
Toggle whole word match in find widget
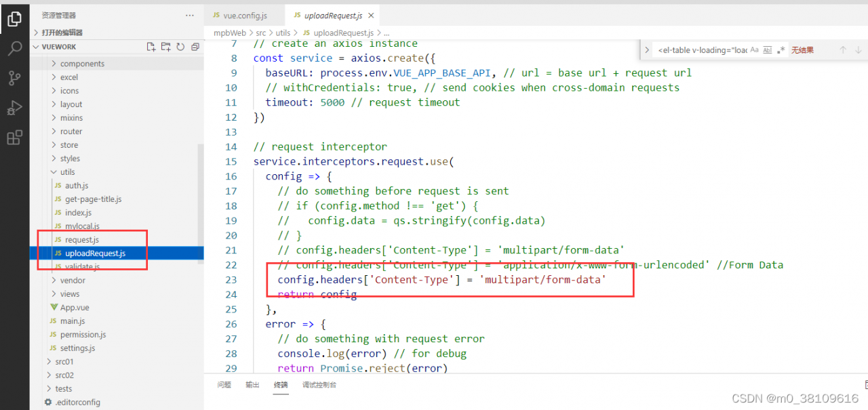pos(768,49)
